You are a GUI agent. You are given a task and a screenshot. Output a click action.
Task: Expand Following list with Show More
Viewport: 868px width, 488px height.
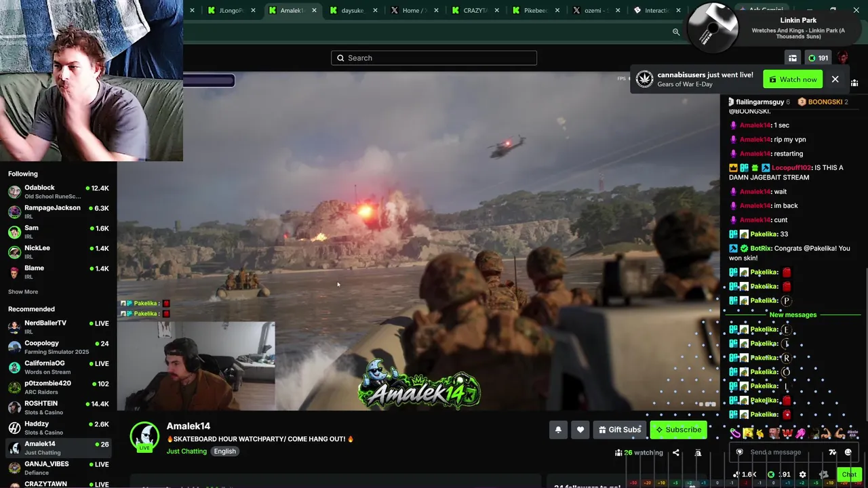pyautogui.click(x=23, y=291)
